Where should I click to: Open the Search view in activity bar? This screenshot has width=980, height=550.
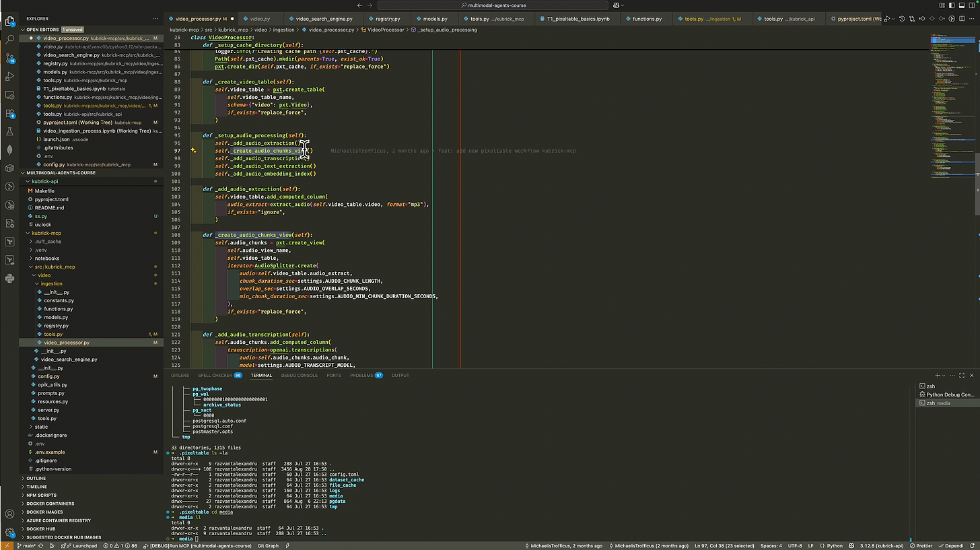(x=9, y=40)
